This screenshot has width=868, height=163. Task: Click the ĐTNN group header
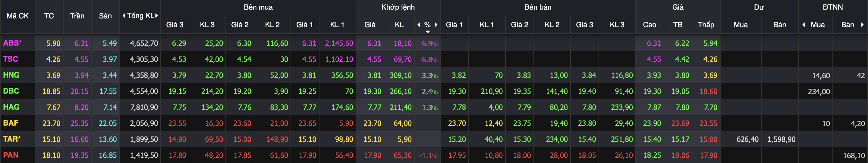(x=833, y=7)
